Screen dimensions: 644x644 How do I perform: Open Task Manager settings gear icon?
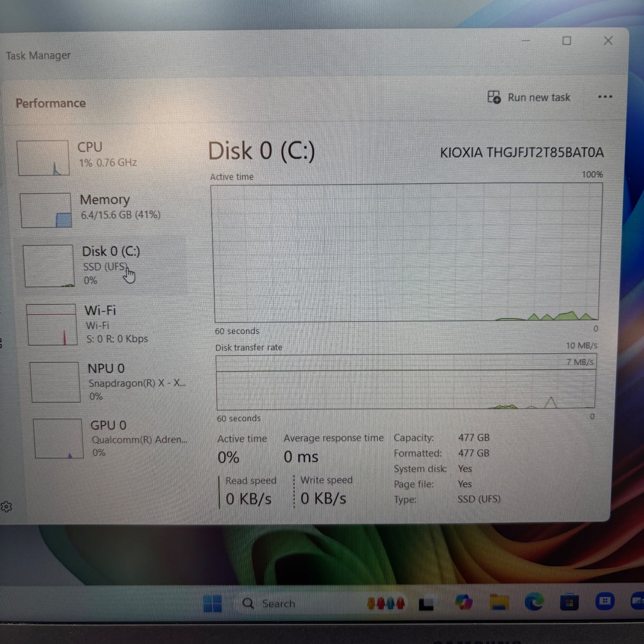(6, 507)
